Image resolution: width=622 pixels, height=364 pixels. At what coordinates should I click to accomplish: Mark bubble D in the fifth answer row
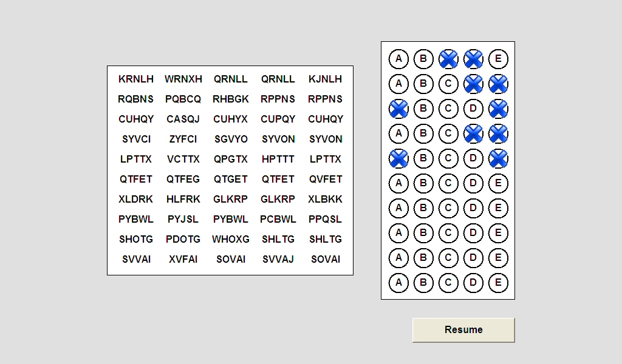(x=473, y=158)
